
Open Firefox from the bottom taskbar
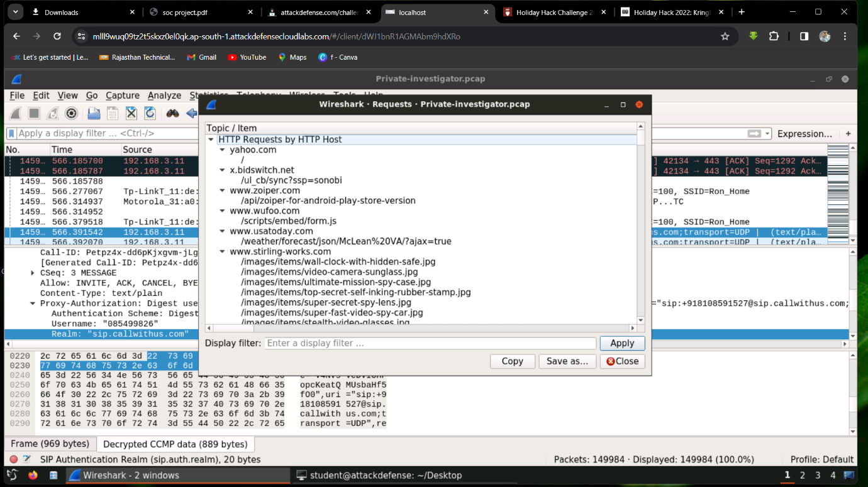(x=33, y=475)
